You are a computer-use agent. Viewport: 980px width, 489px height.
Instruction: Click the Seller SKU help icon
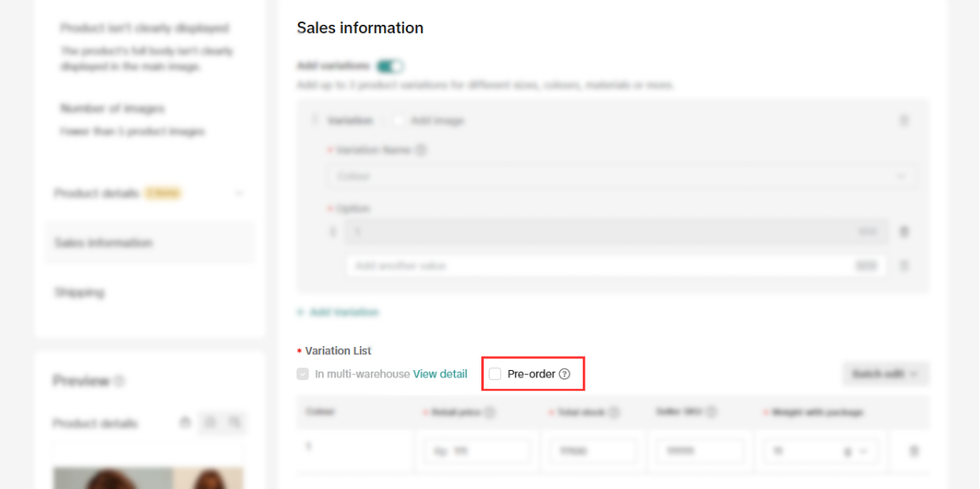(712, 412)
